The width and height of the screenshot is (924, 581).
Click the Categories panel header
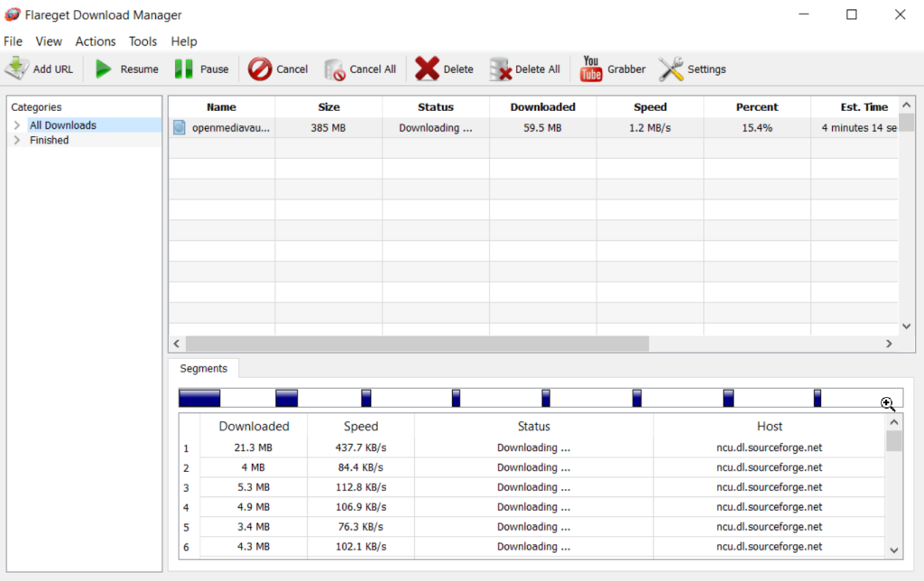click(36, 106)
